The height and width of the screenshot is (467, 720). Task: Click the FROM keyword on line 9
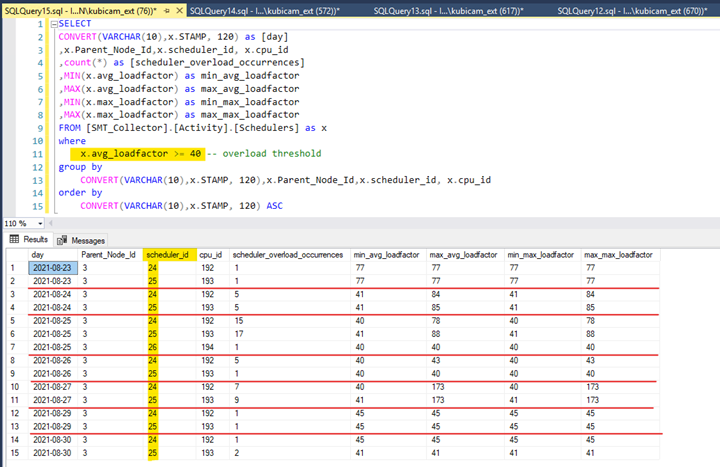point(69,128)
